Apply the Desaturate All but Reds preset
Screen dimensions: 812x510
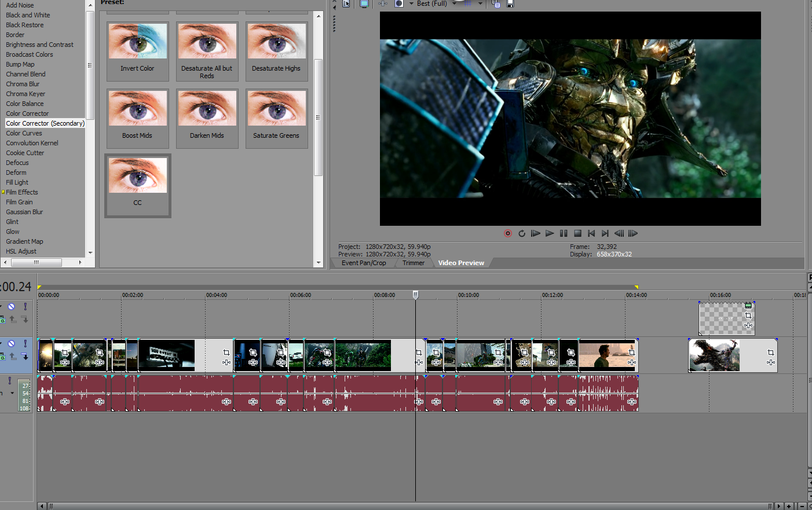point(207,51)
